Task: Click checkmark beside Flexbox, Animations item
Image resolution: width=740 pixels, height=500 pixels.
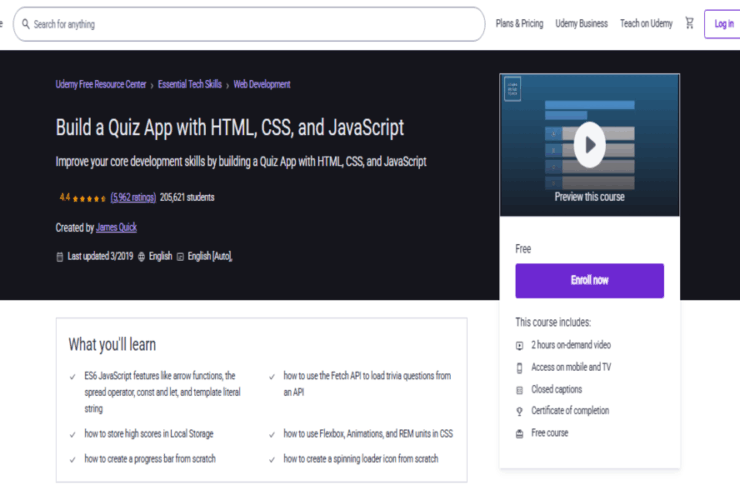Action: tap(272, 435)
